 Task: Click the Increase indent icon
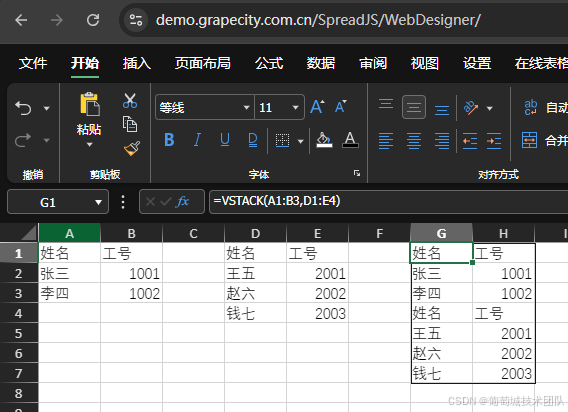(494, 141)
